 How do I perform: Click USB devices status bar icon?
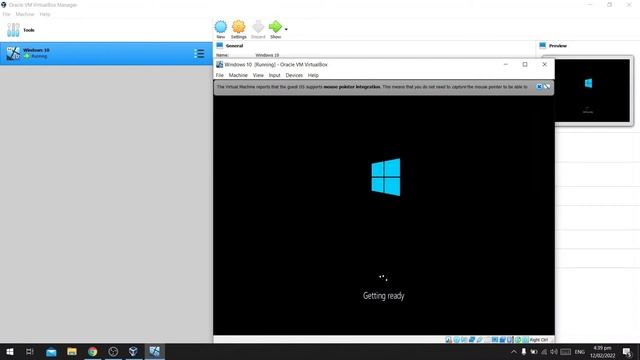coord(479,340)
